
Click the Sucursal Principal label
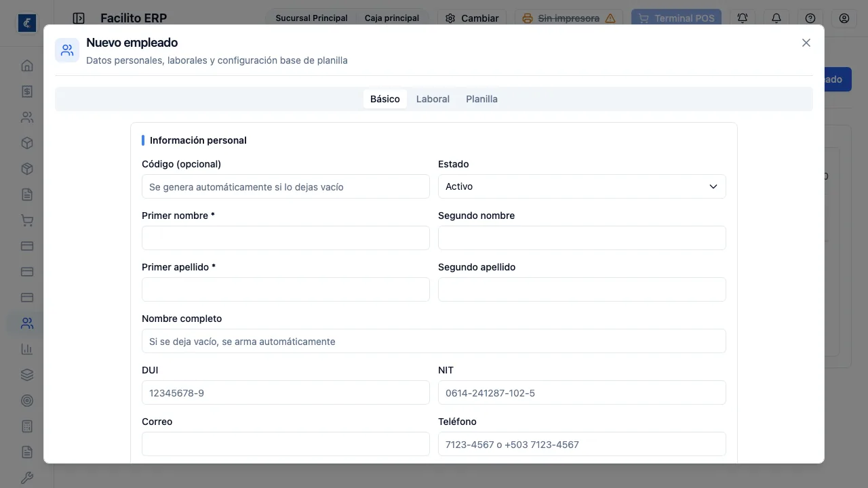click(311, 18)
